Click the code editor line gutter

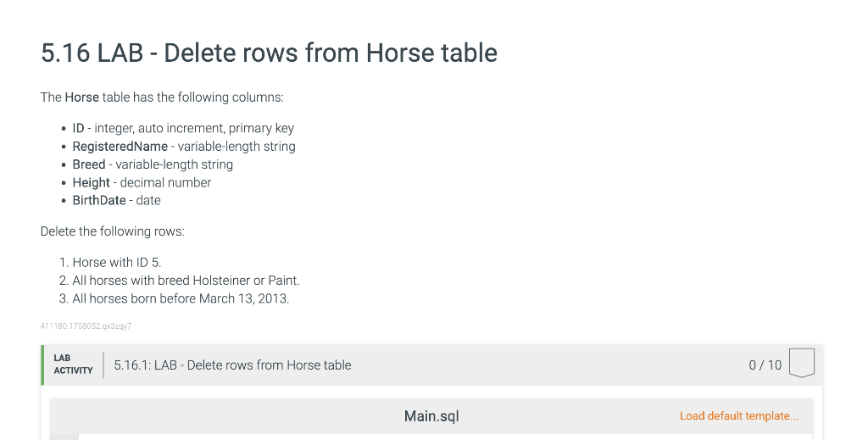point(64,437)
